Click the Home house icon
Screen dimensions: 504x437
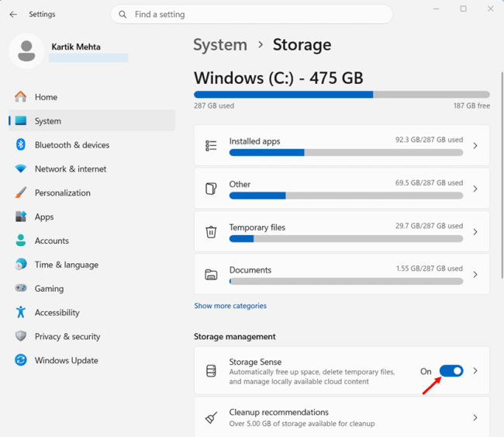[21, 97]
